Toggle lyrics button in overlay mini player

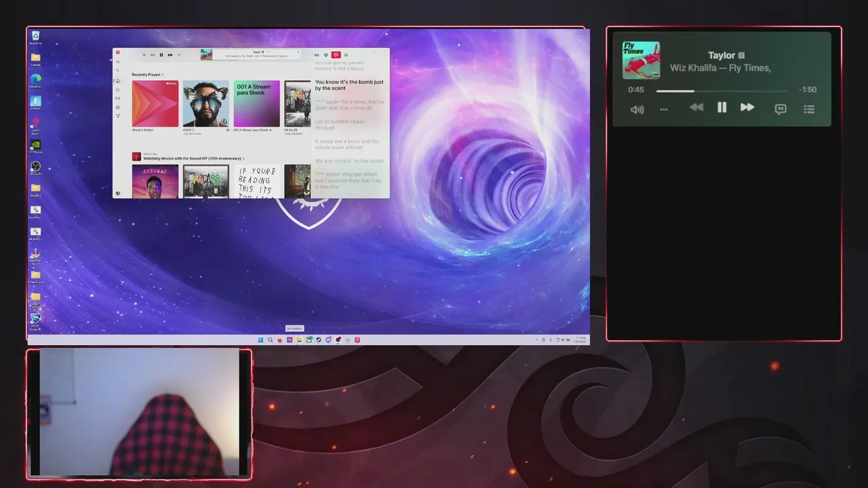coord(781,109)
